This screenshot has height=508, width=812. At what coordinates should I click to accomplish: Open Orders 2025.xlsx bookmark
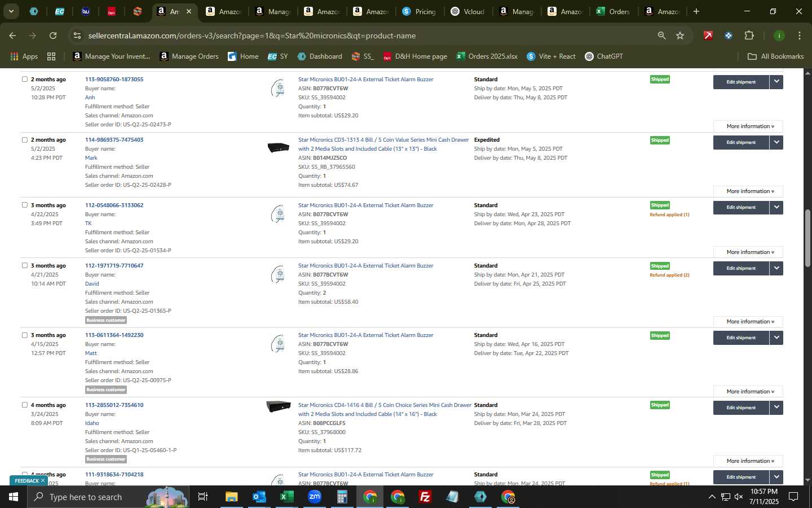[x=487, y=56]
